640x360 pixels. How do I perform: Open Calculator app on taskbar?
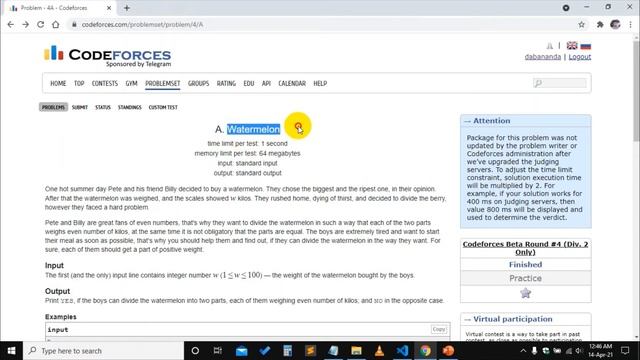(x=287, y=351)
